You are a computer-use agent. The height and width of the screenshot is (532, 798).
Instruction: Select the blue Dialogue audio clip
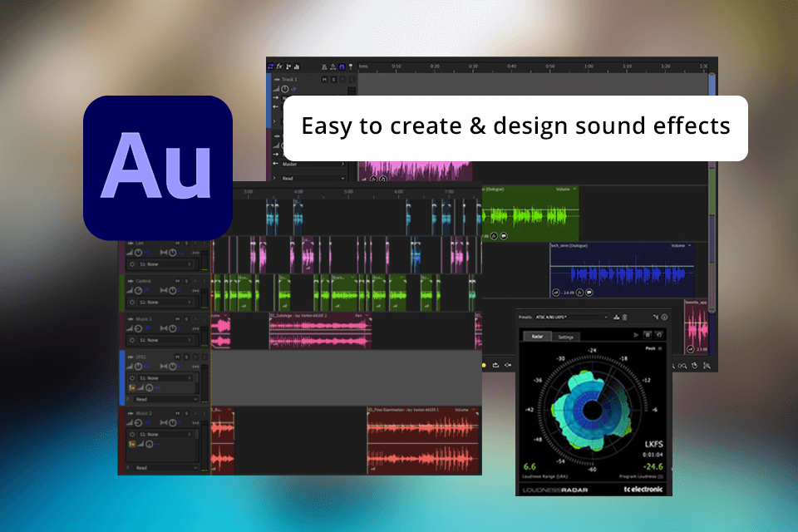[622, 270]
